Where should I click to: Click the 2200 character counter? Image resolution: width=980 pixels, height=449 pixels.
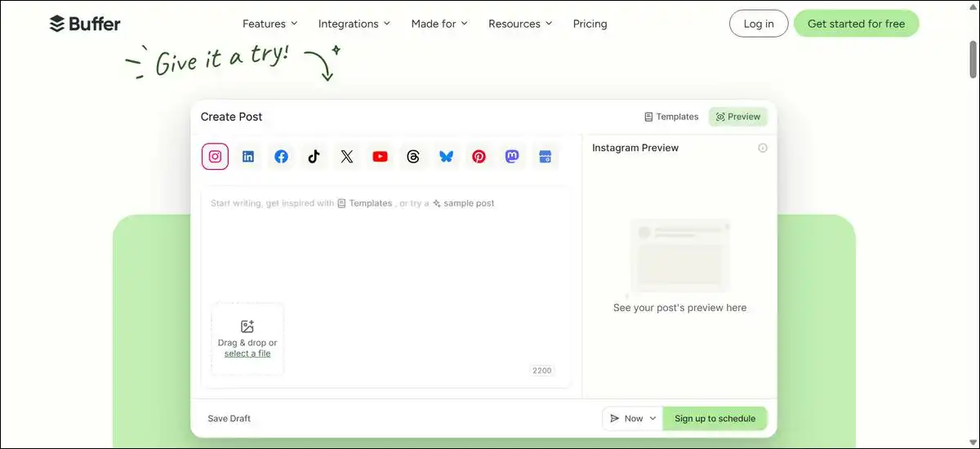click(542, 371)
